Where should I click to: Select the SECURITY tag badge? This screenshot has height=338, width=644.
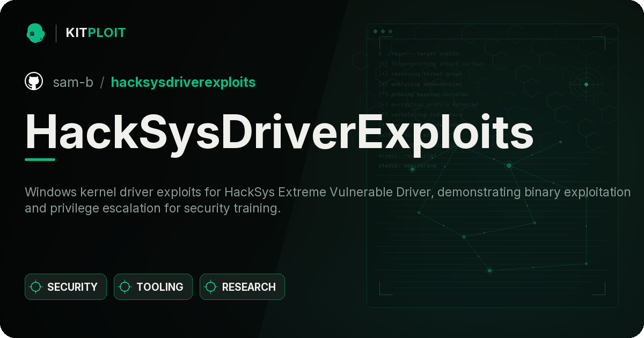pyautogui.click(x=65, y=287)
